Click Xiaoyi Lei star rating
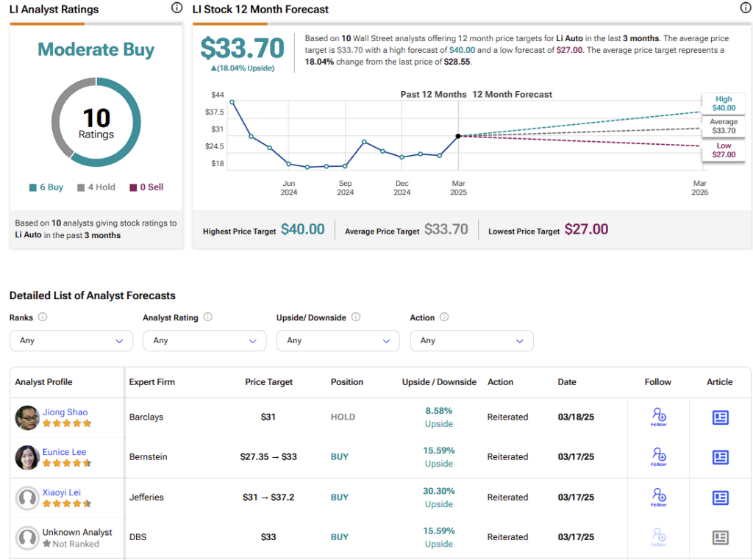 pyautogui.click(x=67, y=503)
